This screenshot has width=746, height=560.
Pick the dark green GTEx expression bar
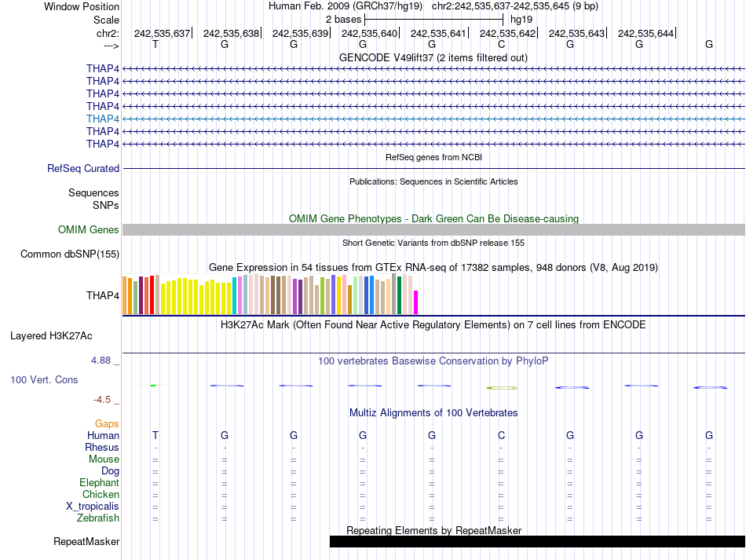pyautogui.click(x=399, y=295)
